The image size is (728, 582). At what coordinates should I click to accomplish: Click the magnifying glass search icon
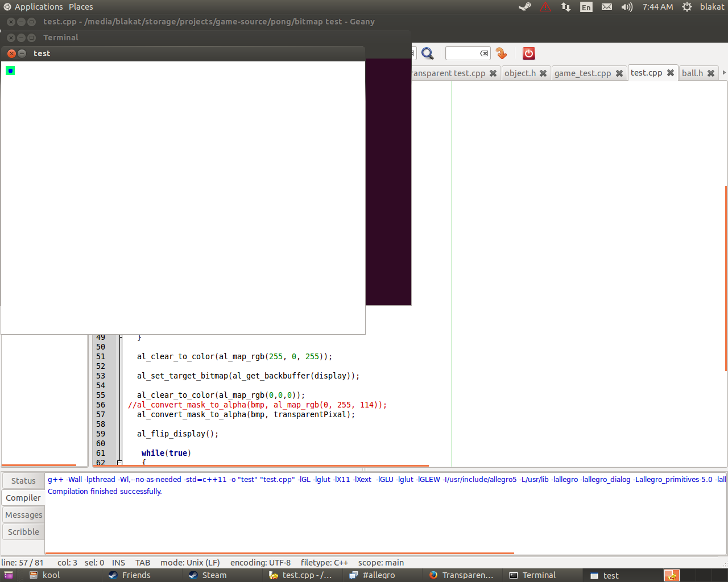[x=428, y=53]
